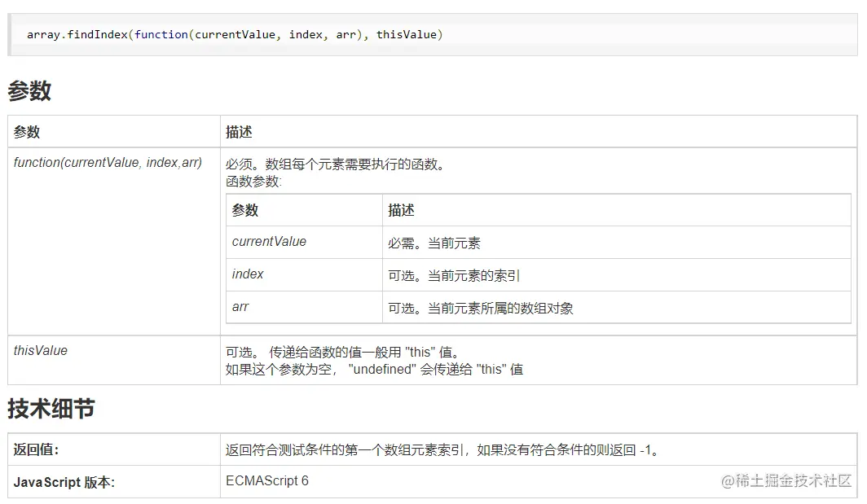
Task: Select the arr cell in nested table
Action: tap(240, 307)
